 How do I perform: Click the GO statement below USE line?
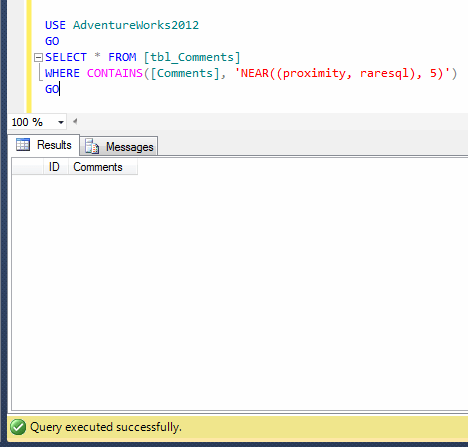(52, 41)
